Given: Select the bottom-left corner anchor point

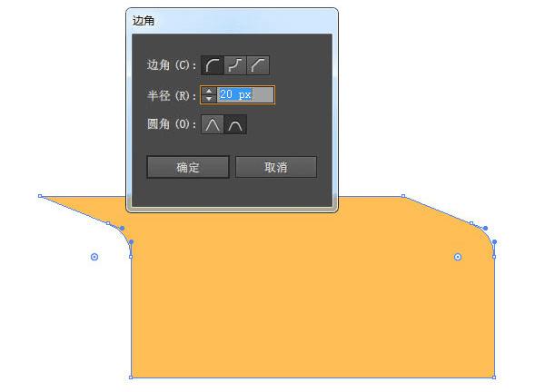Looking at the screenshot, I should tap(131, 377).
